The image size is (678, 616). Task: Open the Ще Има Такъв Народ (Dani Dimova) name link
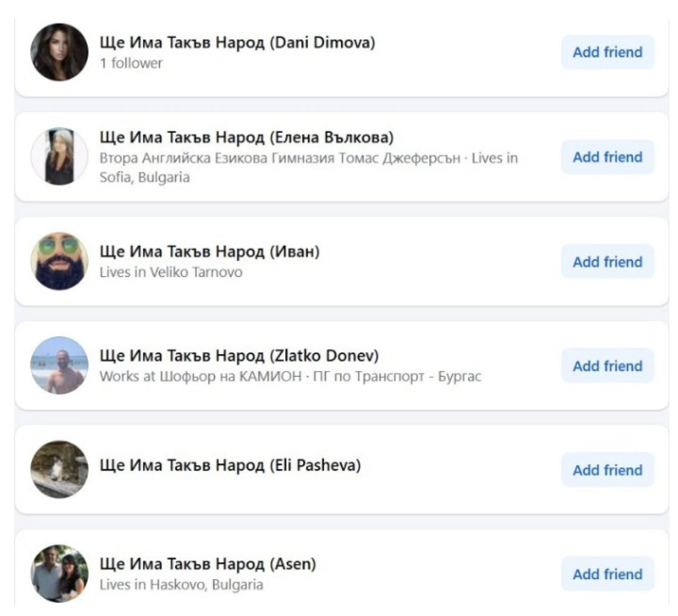point(237,42)
